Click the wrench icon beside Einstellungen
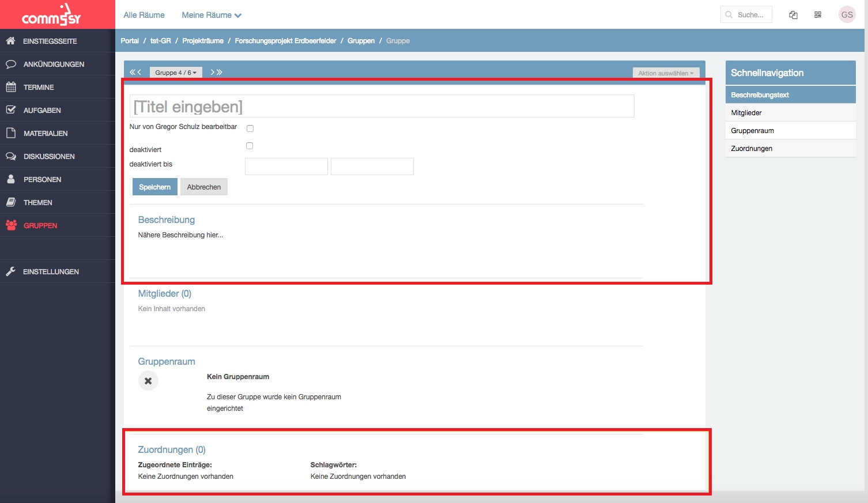 pyautogui.click(x=10, y=271)
